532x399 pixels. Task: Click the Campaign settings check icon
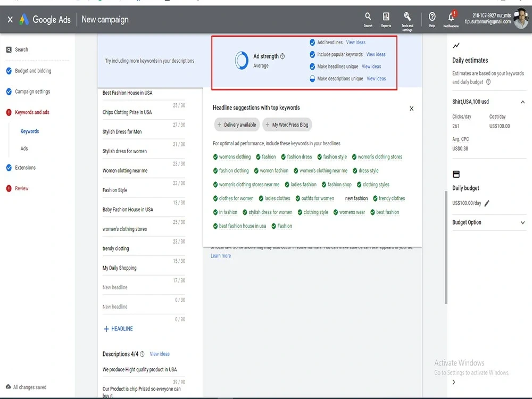(x=9, y=92)
